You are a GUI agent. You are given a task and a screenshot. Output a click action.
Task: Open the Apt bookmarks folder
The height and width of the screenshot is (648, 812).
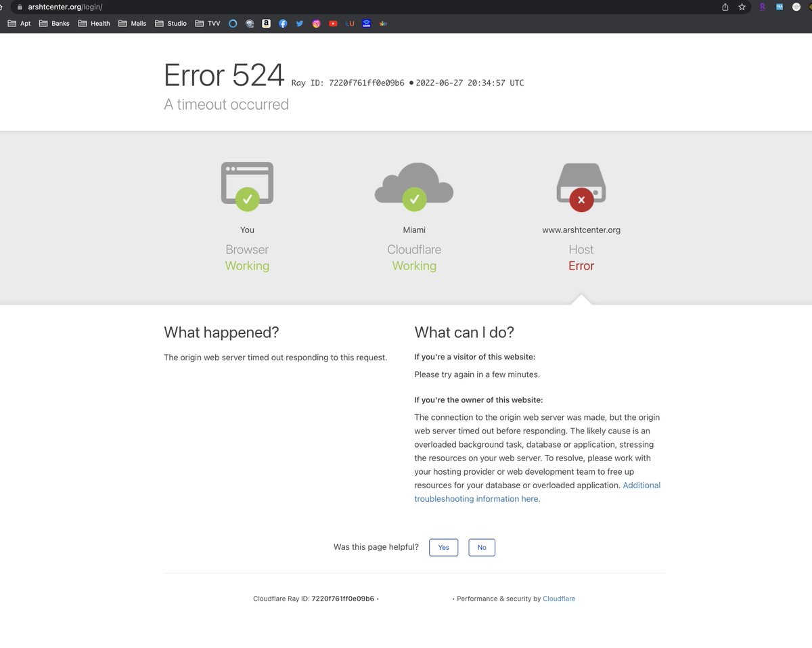(19, 23)
